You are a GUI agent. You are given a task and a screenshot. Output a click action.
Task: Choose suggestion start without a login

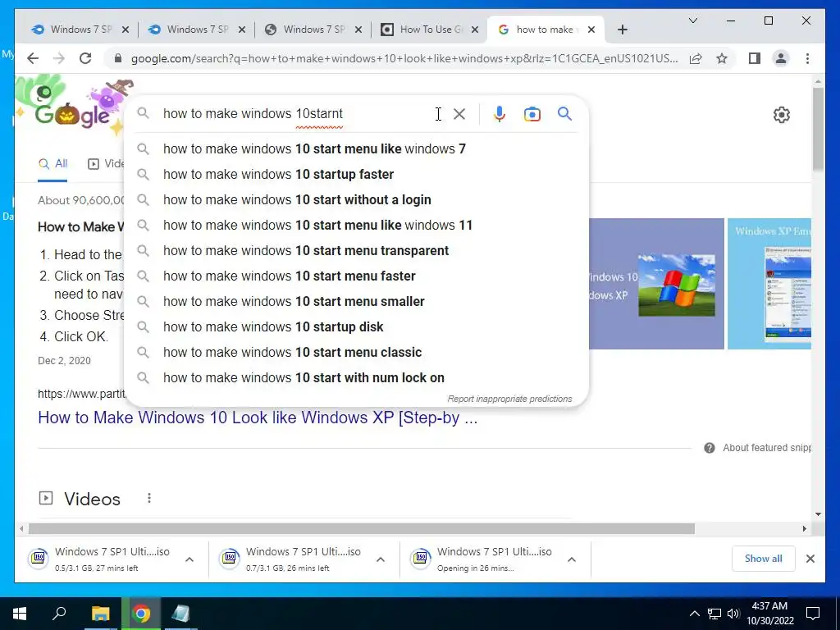click(x=356, y=200)
